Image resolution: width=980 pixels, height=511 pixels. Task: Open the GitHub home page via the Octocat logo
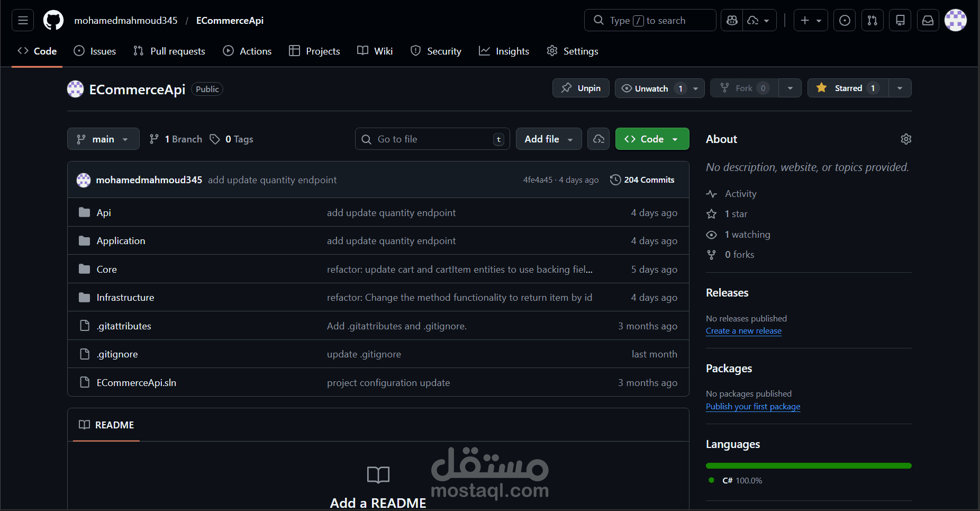[53, 20]
